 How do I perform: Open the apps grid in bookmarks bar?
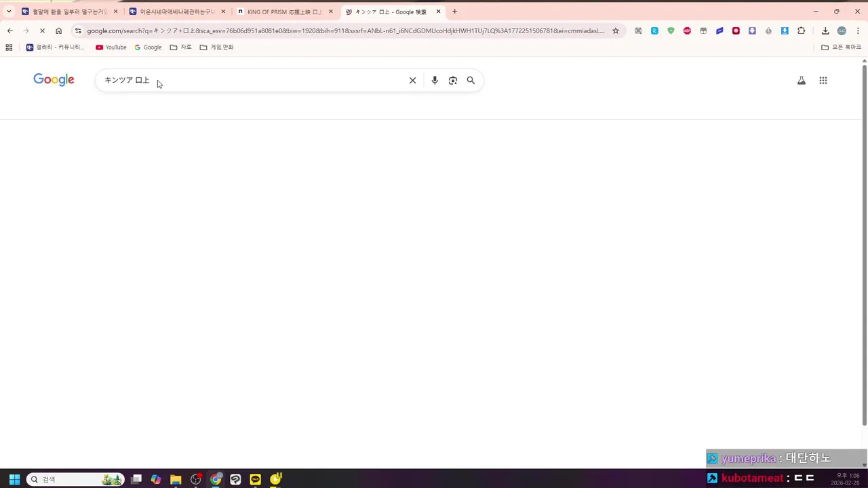click(9, 47)
